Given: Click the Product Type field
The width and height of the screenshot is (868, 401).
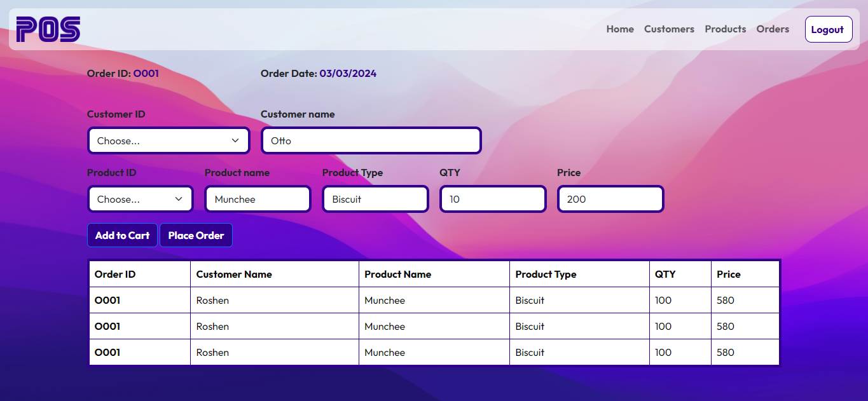Looking at the screenshot, I should 375,199.
